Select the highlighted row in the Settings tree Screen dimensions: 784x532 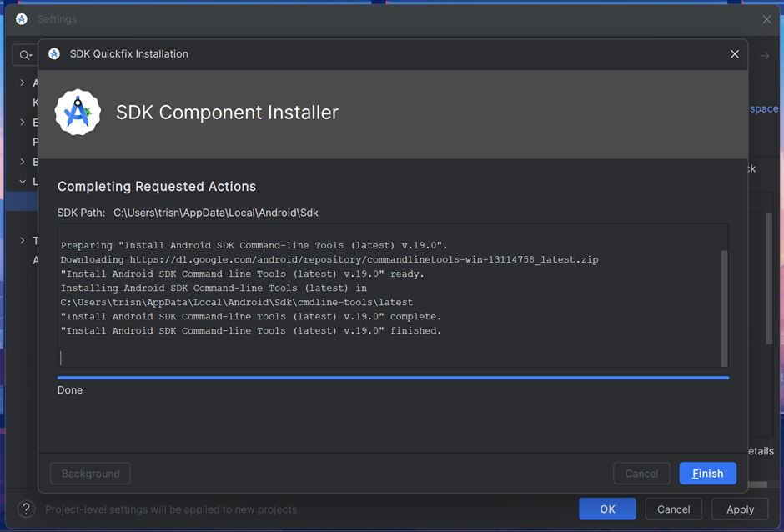22,201
